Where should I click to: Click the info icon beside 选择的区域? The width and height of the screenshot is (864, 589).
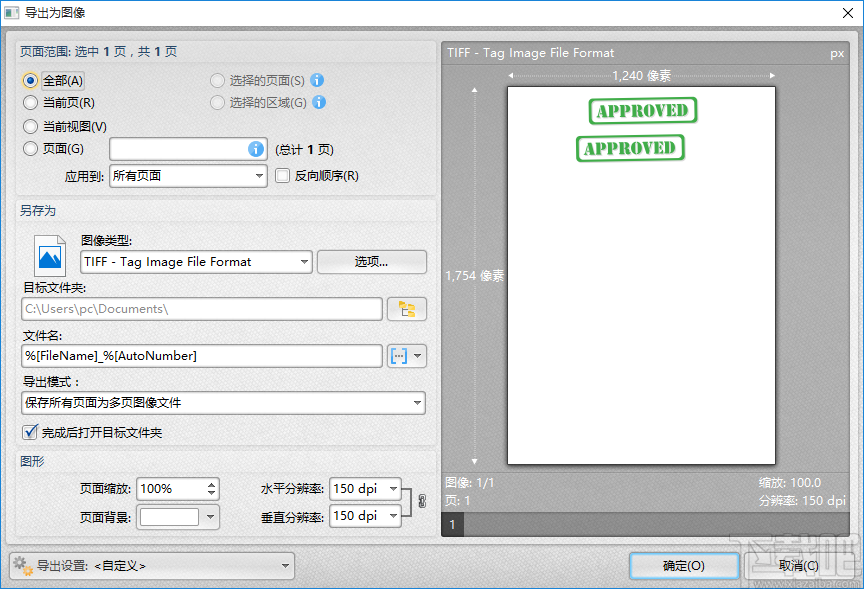tap(318, 102)
